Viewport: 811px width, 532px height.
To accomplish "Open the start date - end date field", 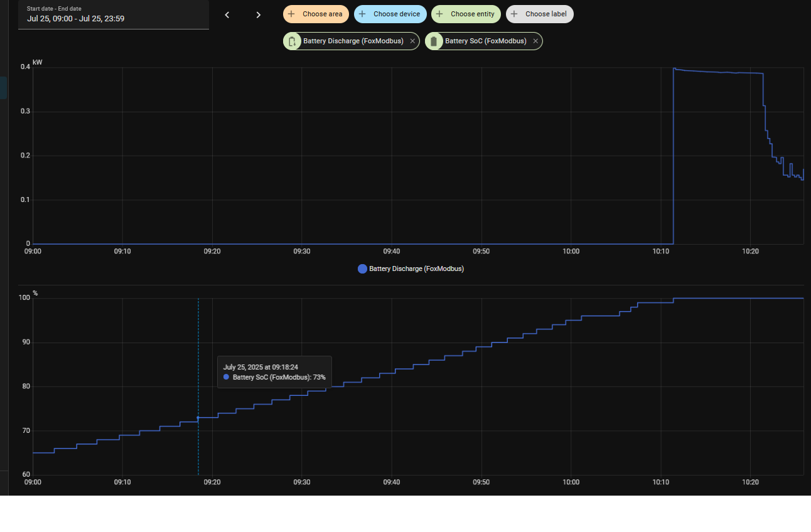I will [113, 15].
